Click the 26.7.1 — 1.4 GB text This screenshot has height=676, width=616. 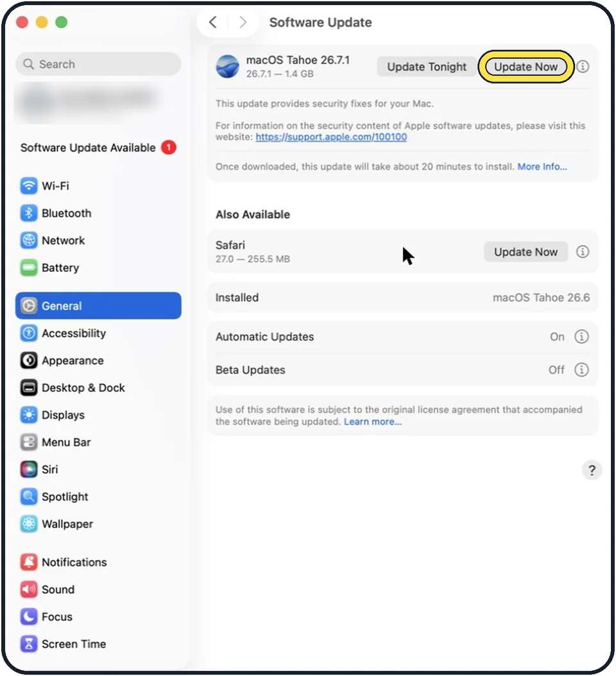click(x=280, y=74)
